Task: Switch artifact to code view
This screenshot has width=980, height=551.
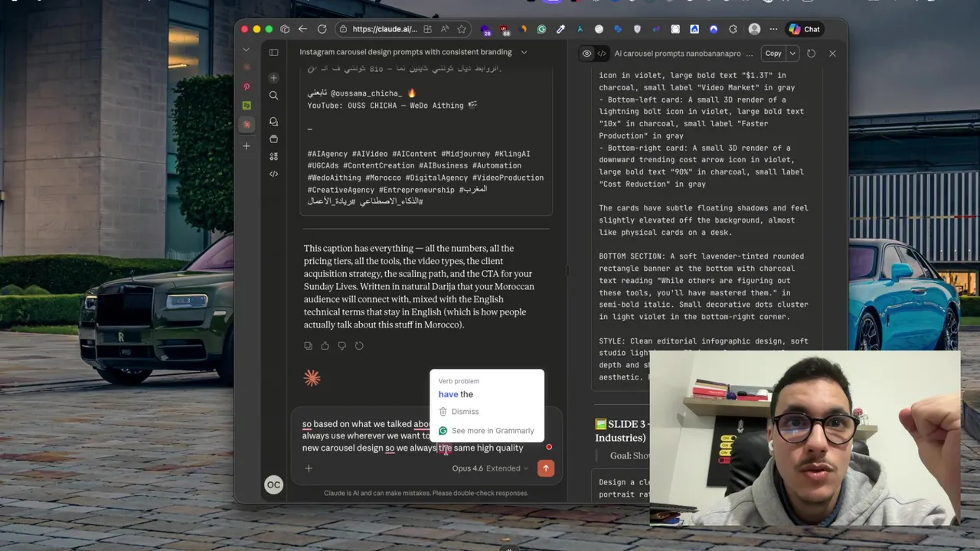Action: pyautogui.click(x=602, y=54)
